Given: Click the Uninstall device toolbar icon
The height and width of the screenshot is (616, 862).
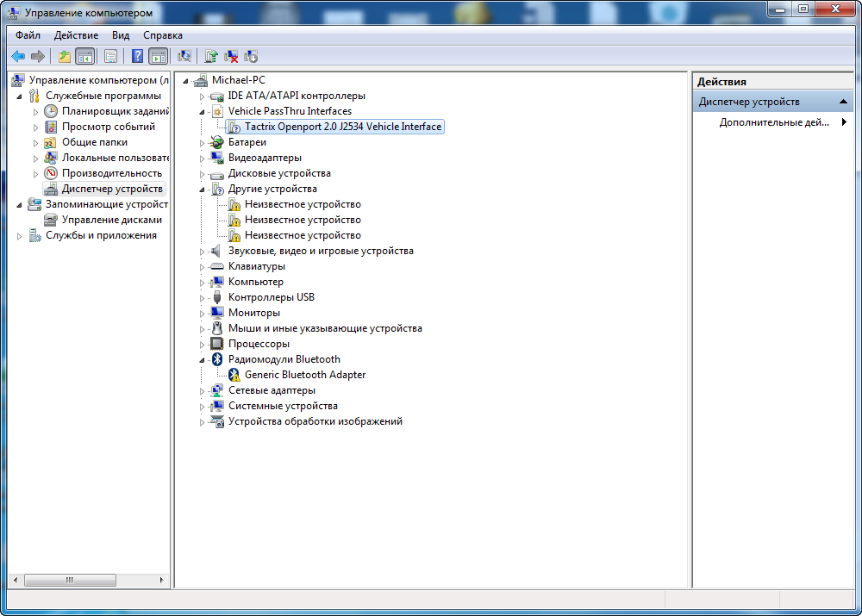Looking at the screenshot, I should (x=231, y=57).
